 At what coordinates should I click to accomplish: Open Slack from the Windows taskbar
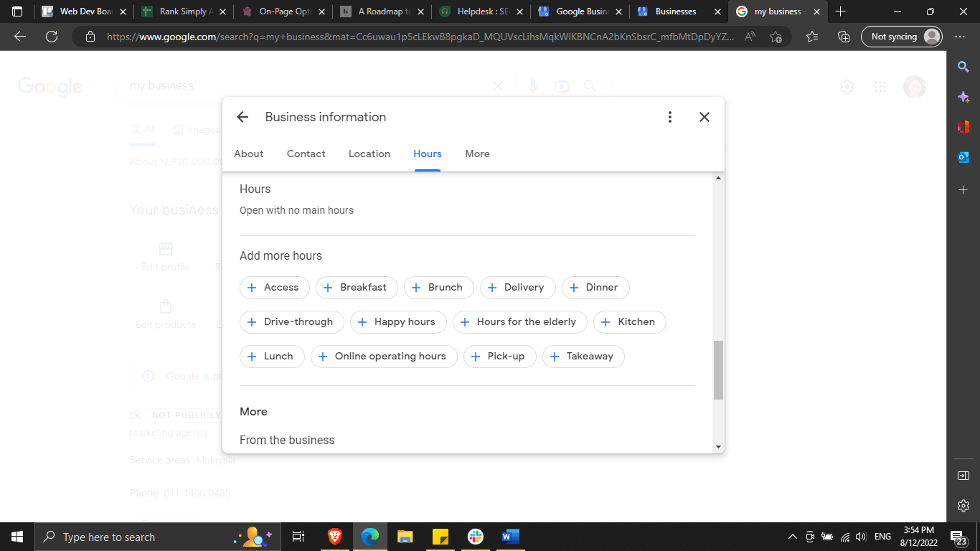pos(475,537)
